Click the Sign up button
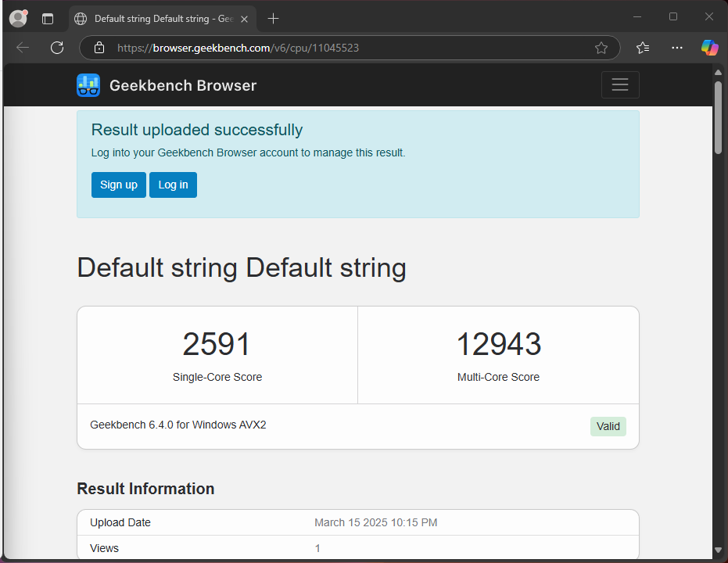728x563 pixels. (x=119, y=185)
